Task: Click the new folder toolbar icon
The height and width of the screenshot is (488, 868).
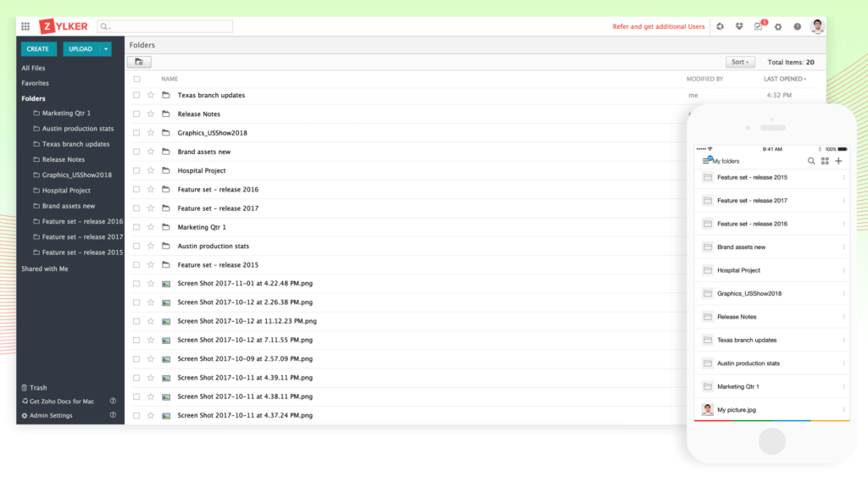Action: [139, 62]
